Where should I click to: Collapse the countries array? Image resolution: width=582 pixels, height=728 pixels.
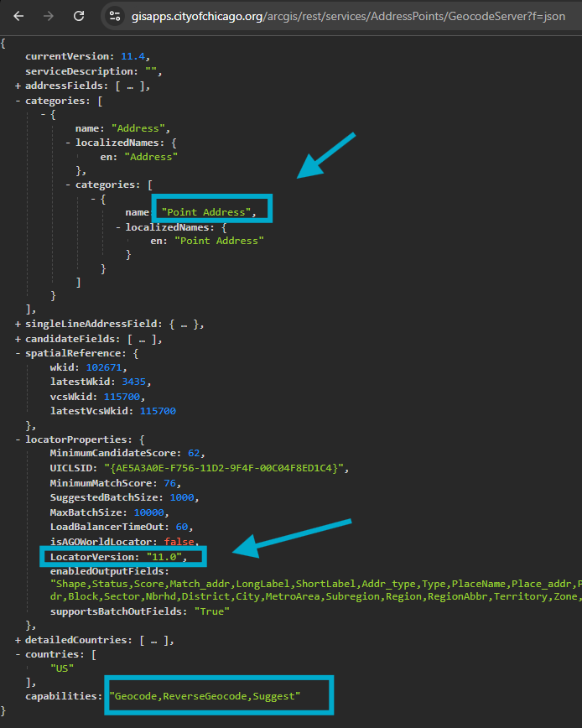18,654
